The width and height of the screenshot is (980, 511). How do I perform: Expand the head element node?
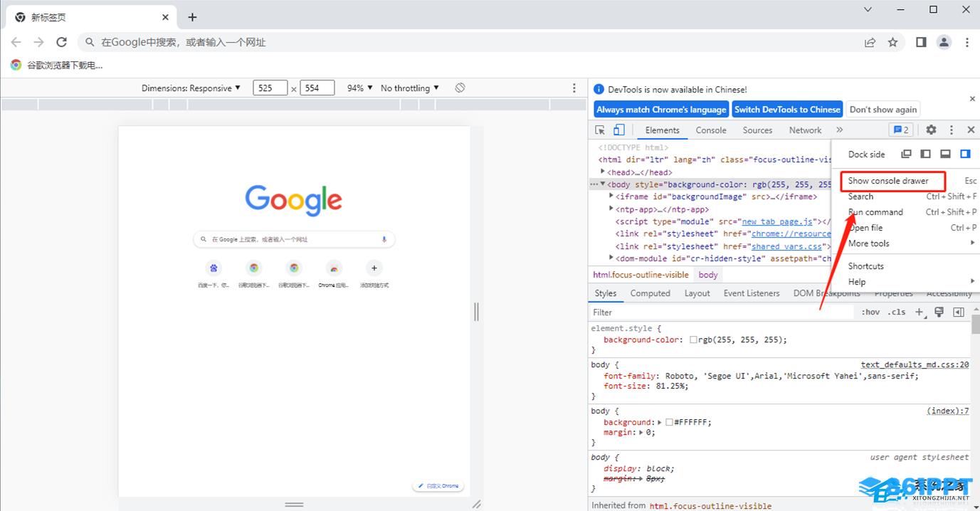[x=603, y=172]
